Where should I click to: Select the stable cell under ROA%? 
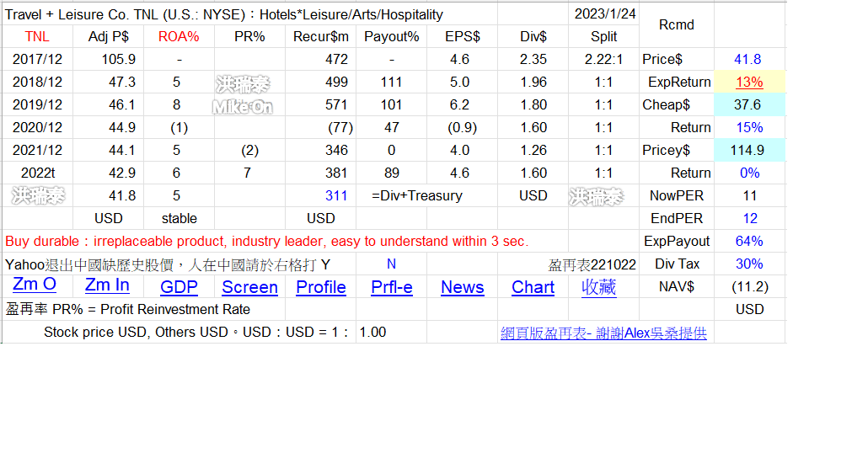point(179,218)
